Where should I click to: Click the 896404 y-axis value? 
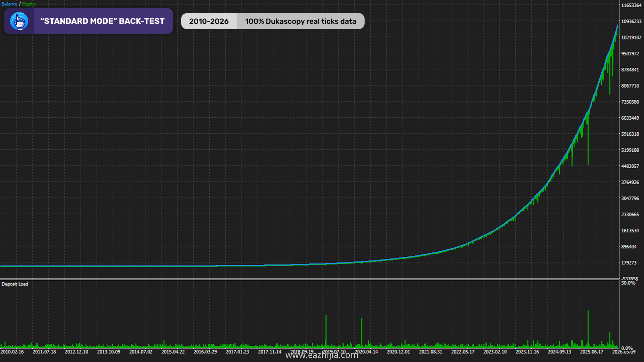coord(629,247)
